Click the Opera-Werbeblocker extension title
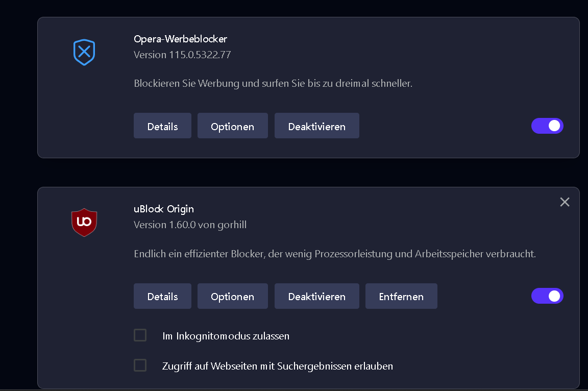 click(x=180, y=39)
